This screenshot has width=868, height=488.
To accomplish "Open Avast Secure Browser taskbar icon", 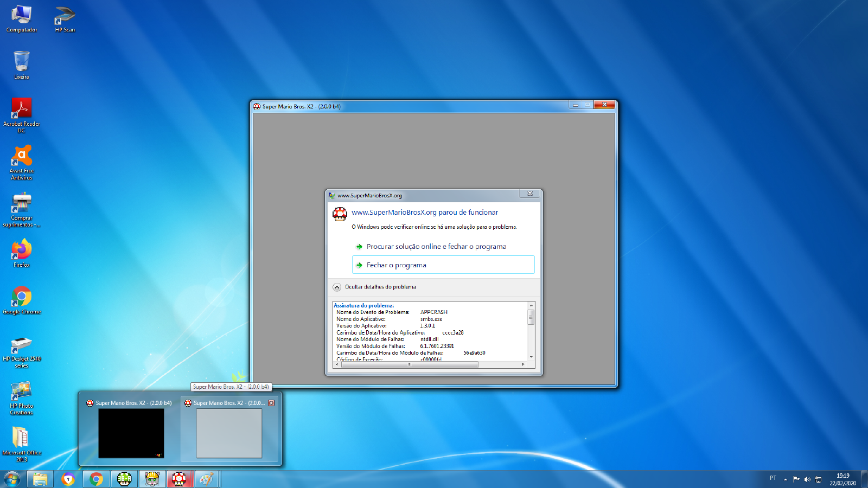I will (x=68, y=479).
